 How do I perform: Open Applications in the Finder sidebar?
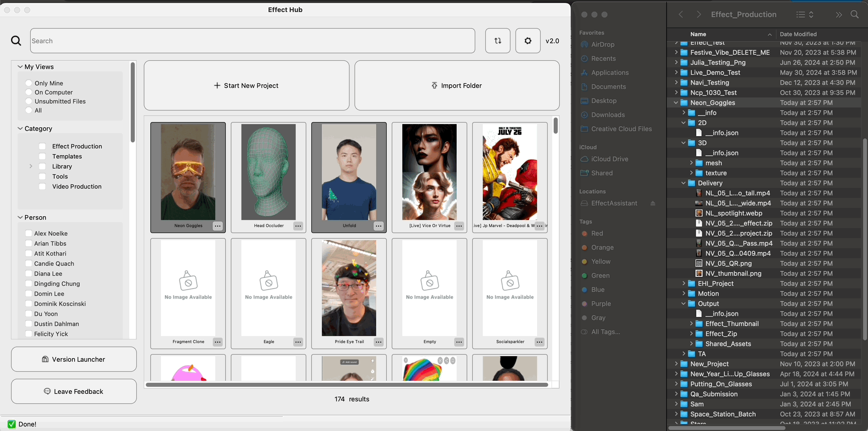tap(610, 73)
